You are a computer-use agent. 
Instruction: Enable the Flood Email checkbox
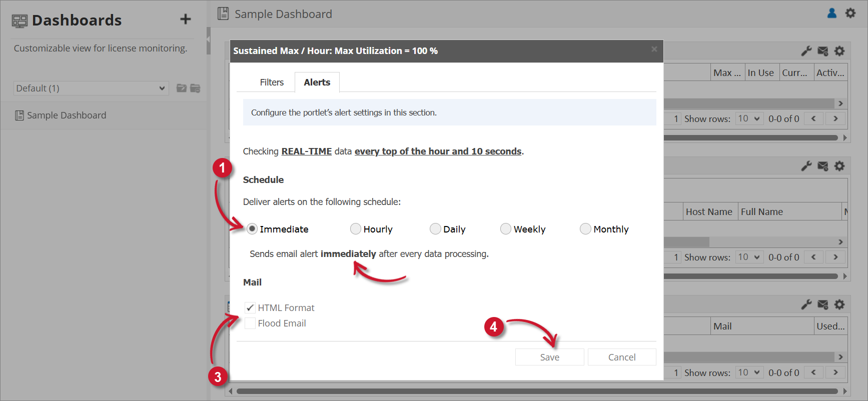pyautogui.click(x=250, y=323)
